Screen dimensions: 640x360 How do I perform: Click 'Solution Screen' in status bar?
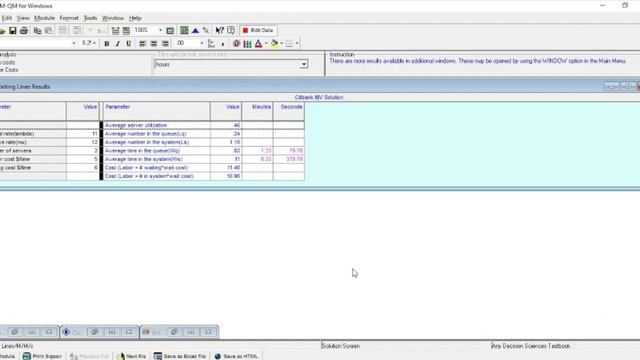coord(341,346)
